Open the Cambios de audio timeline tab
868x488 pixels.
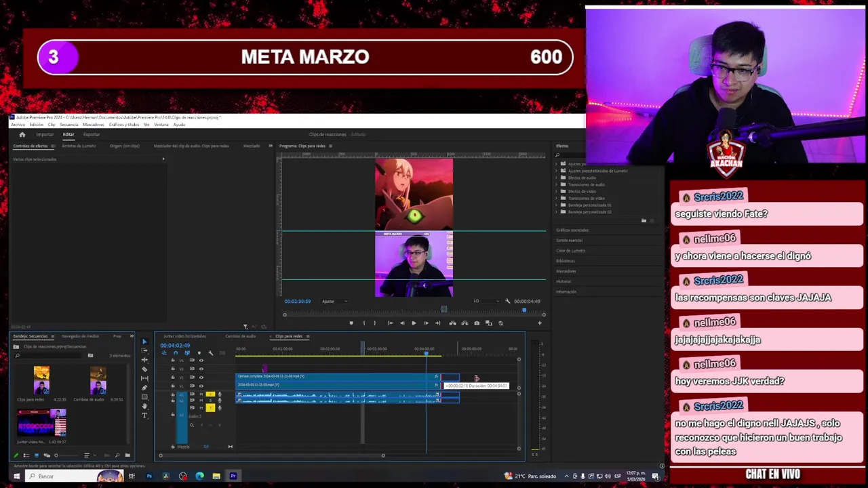[240, 336]
